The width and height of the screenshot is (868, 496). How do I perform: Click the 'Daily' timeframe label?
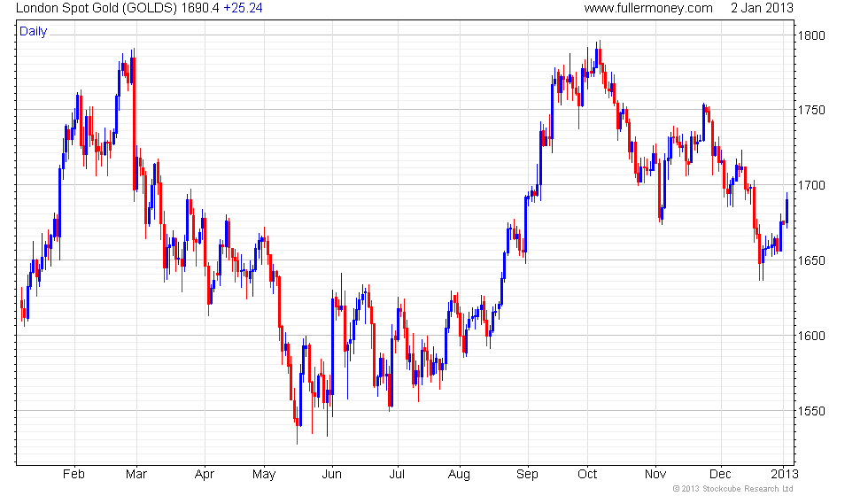pyautogui.click(x=34, y=32)
